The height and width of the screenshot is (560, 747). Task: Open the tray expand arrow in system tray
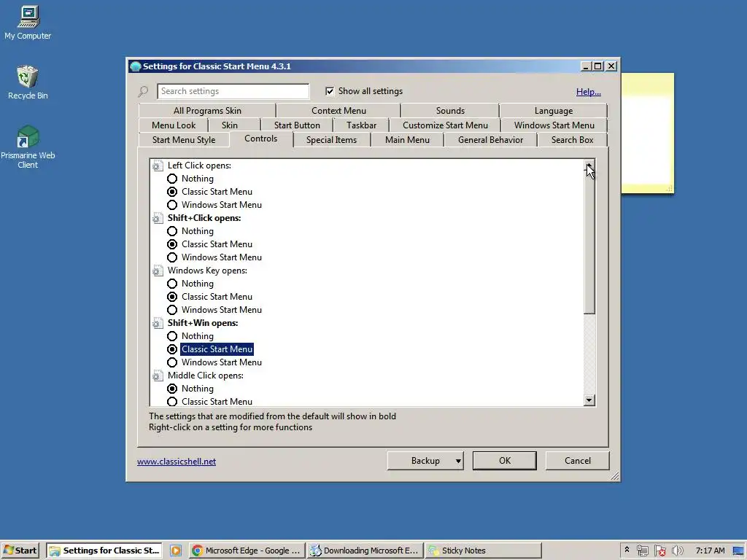[627, 550]
